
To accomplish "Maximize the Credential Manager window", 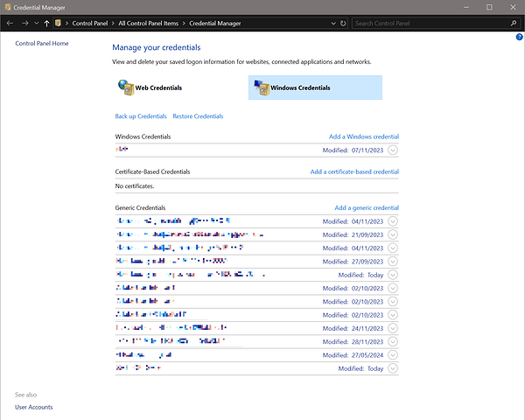I will (x=489, y=7).
